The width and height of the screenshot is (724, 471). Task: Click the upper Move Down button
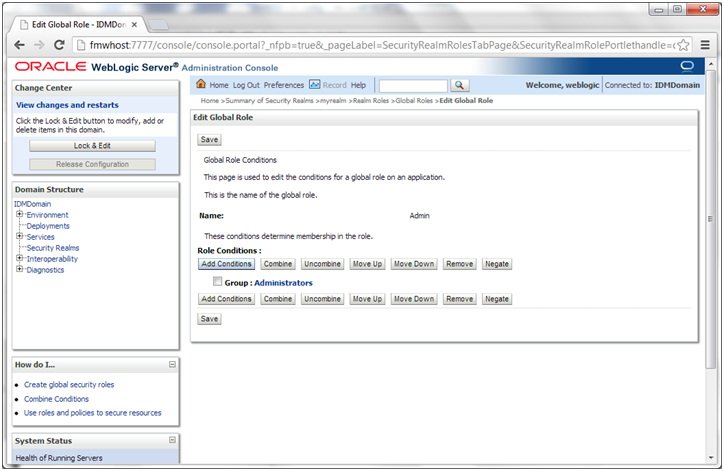pos(414,264)
